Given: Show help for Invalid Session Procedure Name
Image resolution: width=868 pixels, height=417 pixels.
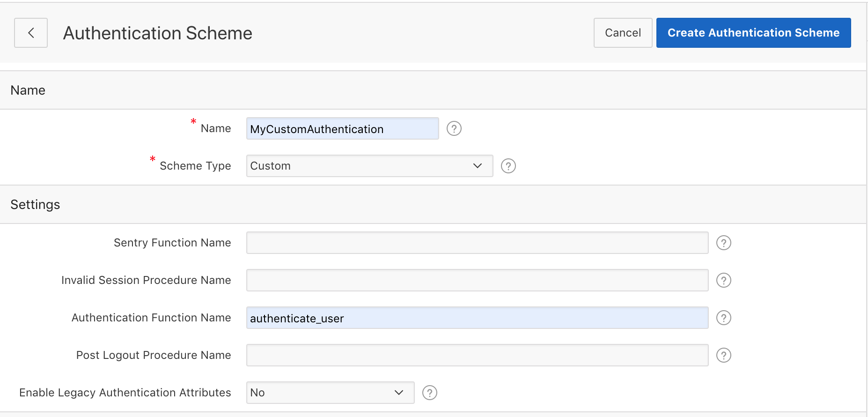Looking at the screenshot, I should click(x=723, y=280).
